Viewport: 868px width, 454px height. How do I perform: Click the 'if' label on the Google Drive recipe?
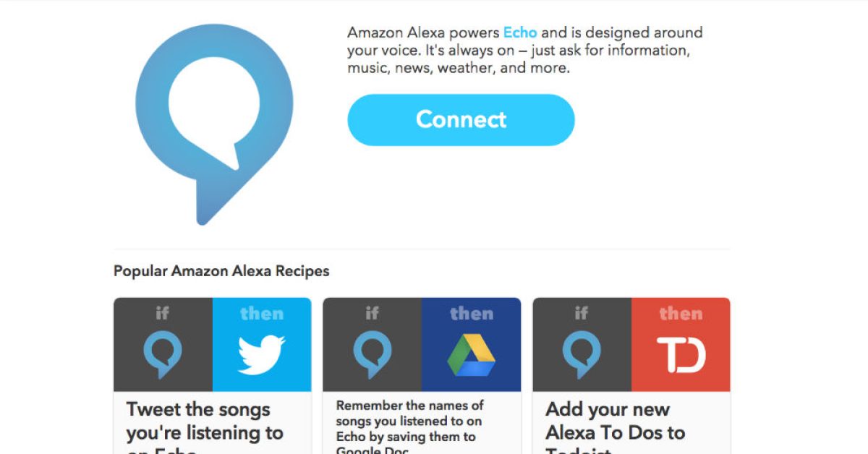(x=372, y=313)
